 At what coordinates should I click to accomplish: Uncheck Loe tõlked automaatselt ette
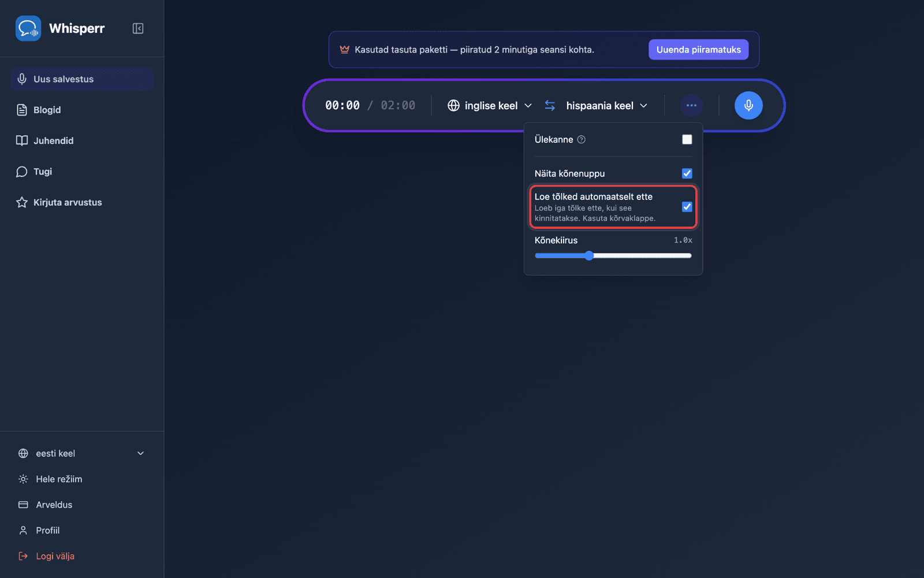pos(687,207)
